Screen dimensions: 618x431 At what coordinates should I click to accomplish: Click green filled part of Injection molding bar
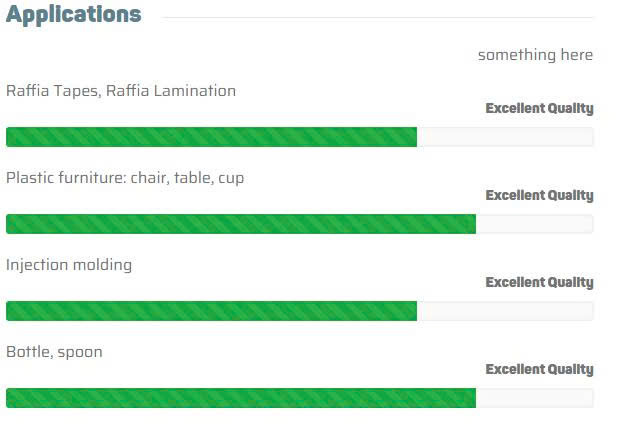[211, 311]
